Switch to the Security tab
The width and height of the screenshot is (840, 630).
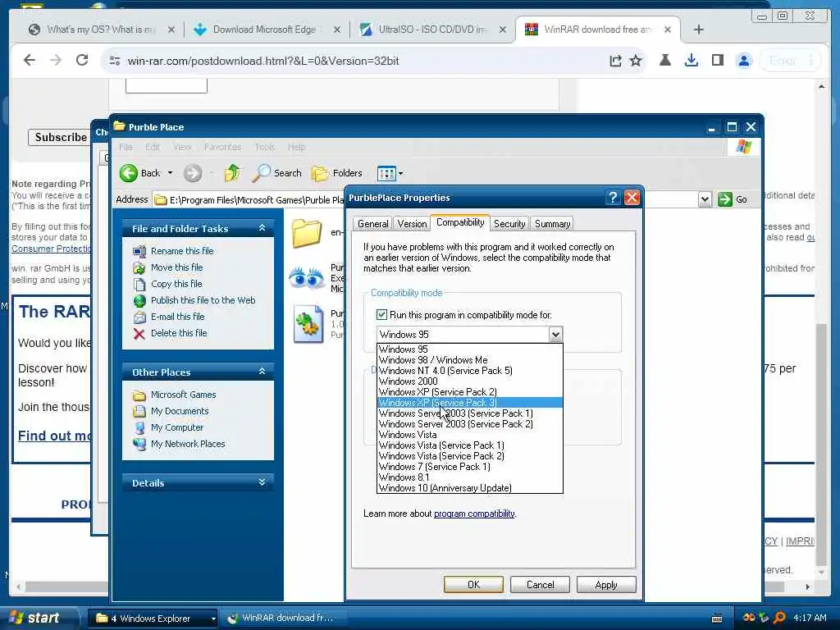click(509, 224)
